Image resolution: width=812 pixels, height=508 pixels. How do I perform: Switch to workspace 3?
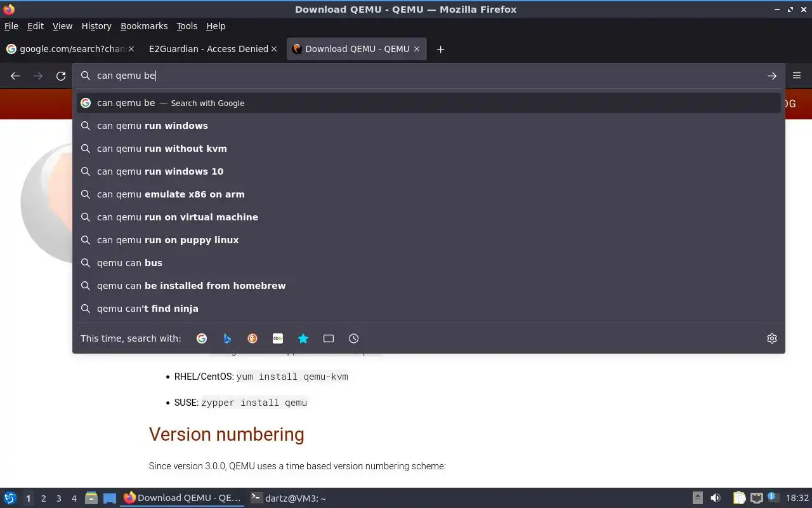pos(58,498)
